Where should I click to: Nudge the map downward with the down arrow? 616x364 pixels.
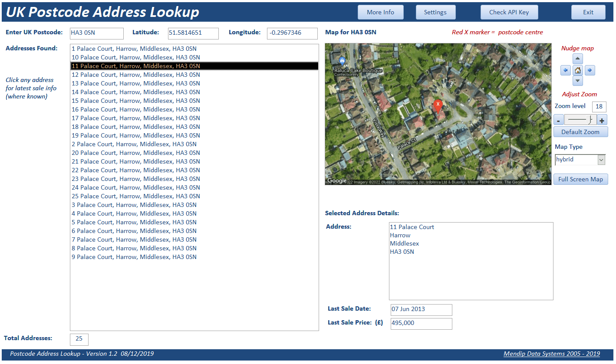pyautogui.click(x=577, y=81)
